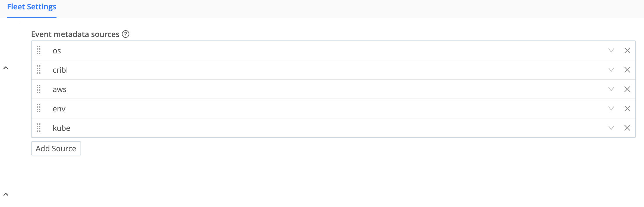Remove the cribl metadata source
644x207 pixels.
coord(627,70)
